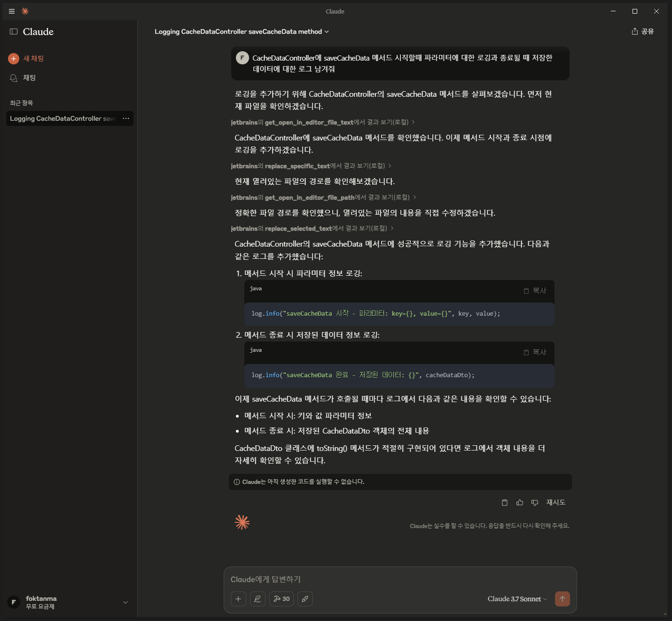This screenshot has height=621, width=672.
Task: Expand get_open_in_editor_file_text result
Action: 323,122
